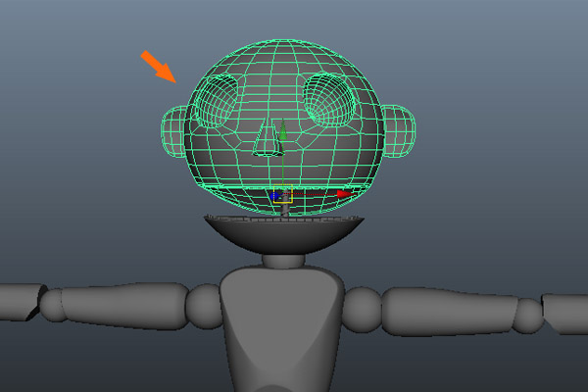Select the short neck cylinder
Viewport: 588px width, 392px height.
click(283, 261)
